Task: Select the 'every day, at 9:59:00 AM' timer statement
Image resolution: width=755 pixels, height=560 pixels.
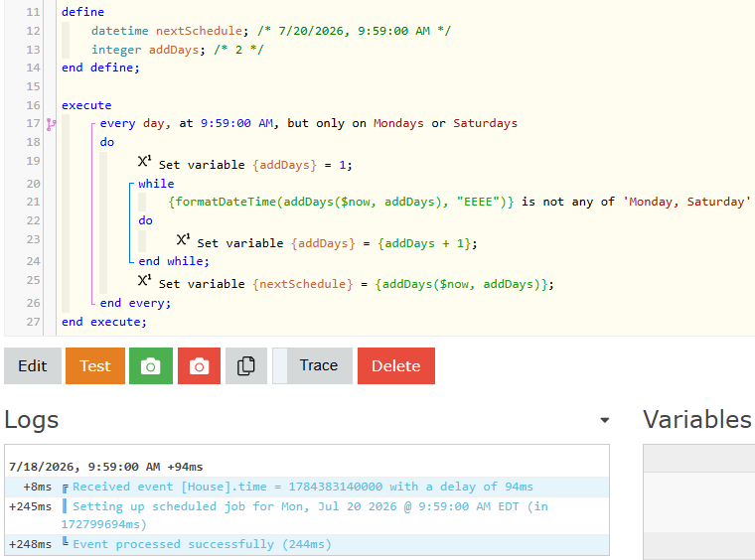Action: pyautogui.click(x=308, y=124)
